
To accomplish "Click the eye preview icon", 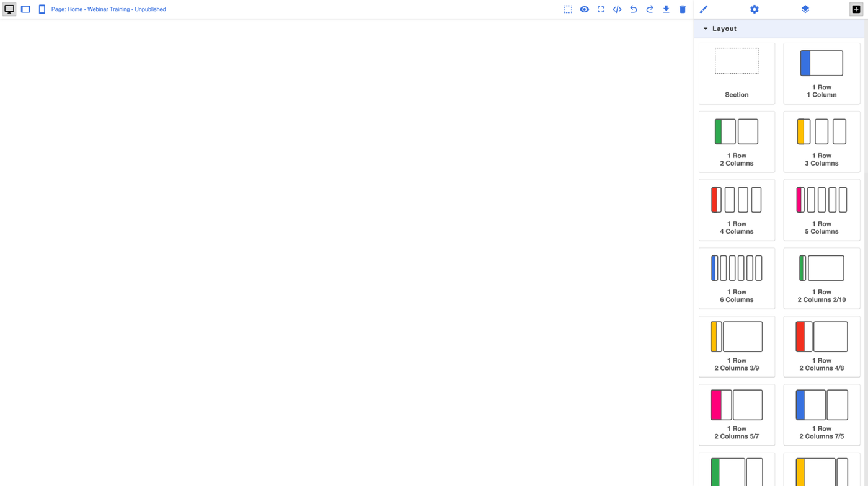I will [x=585, y=9].
